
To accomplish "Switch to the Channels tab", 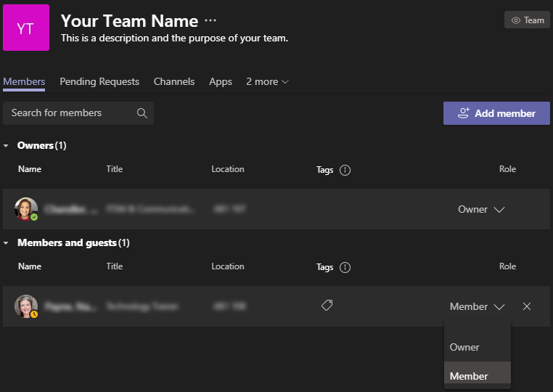I will 174,82.
